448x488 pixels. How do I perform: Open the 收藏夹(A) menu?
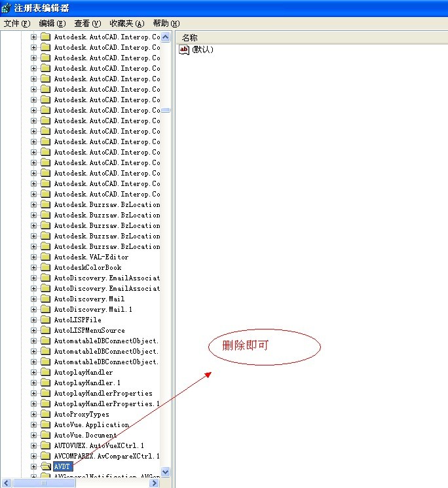coord(127,24)
